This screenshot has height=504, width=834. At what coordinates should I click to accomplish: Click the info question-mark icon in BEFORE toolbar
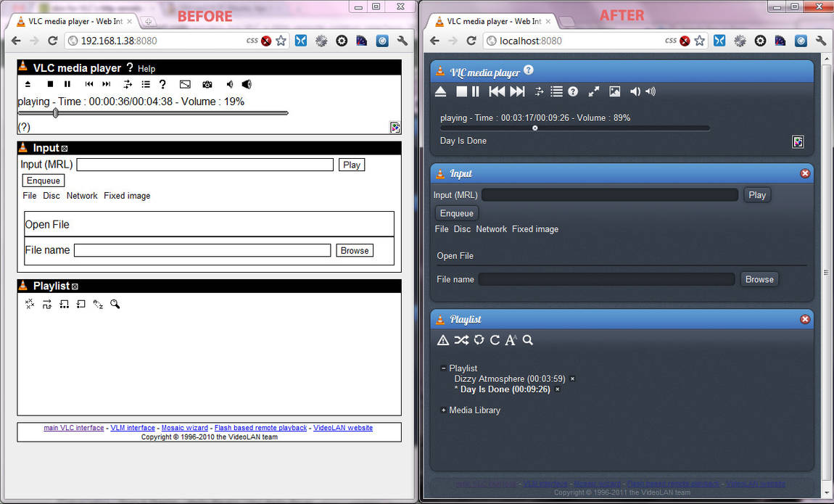[162, 84]
